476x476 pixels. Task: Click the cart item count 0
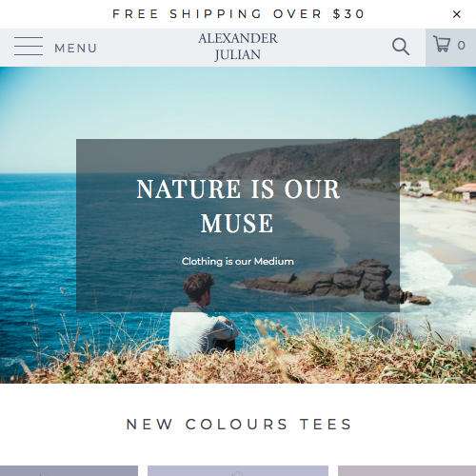coord(461,46)
